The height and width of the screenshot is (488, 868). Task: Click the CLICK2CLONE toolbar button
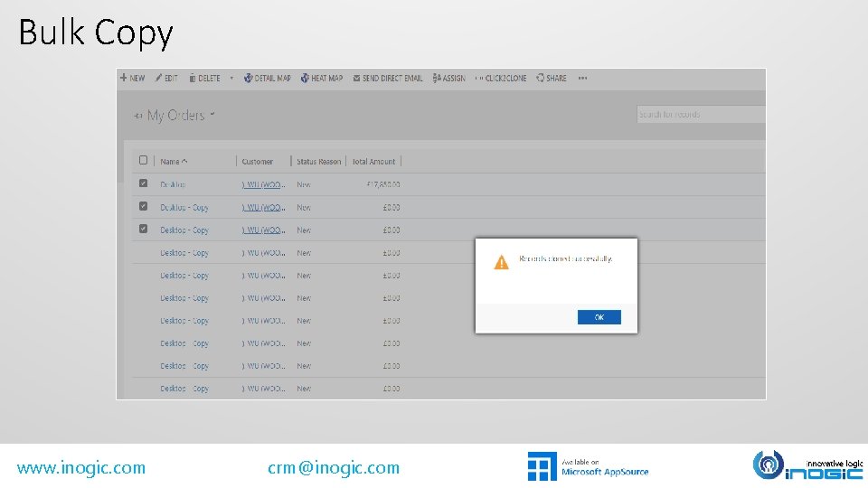pos(500,78)
